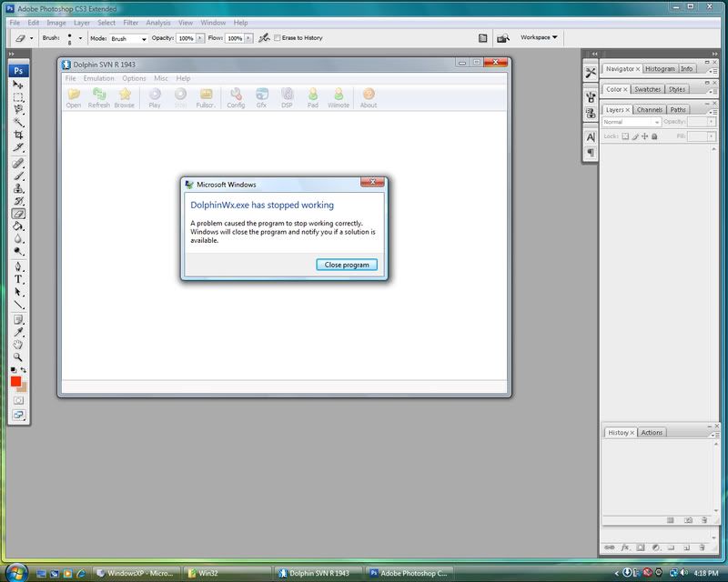
Task: Select the Eyedropper tool
Action: [18, 332]
